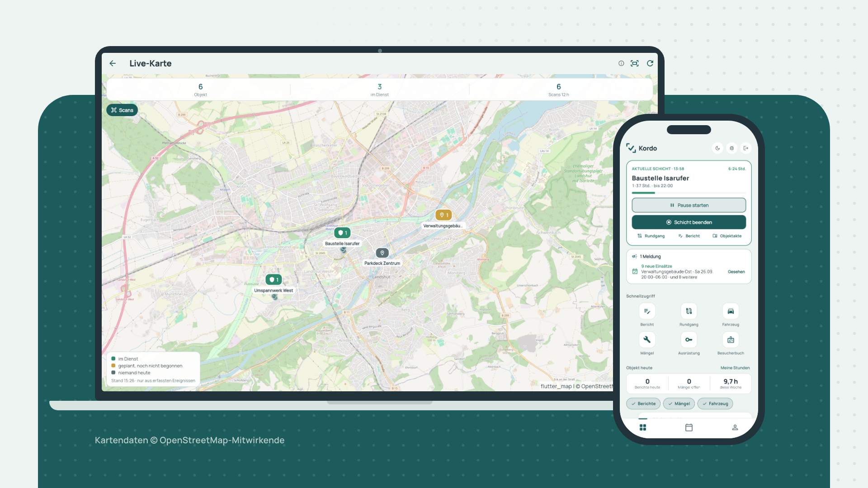Toggle the Scans chip on the map
Screen dimensions: 868x488
pyautogui.click(x=122, y=110)
